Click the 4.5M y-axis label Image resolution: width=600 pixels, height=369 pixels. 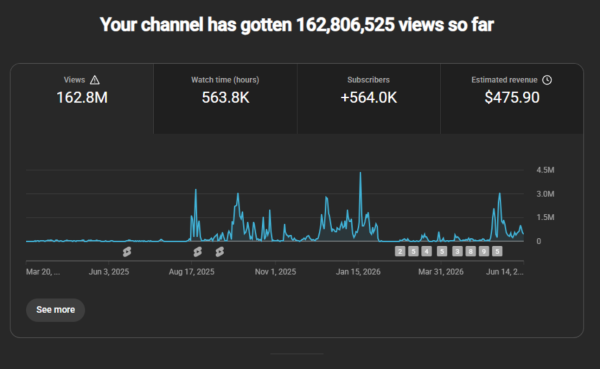point(545,170)
